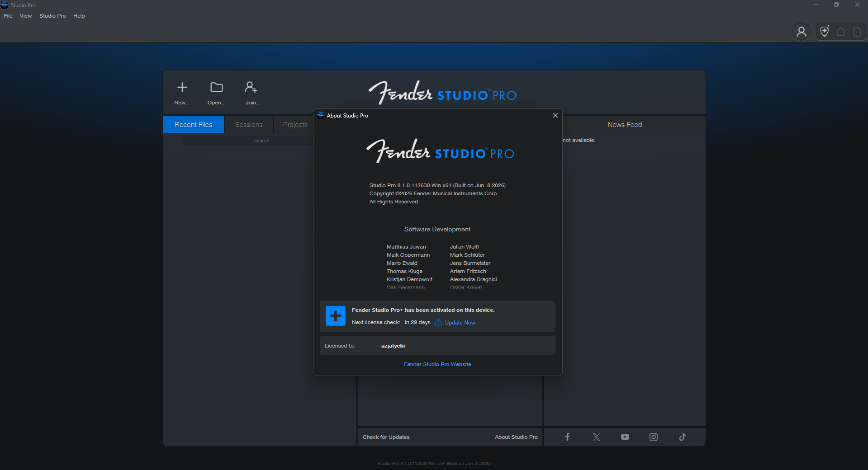Open the YouTube social icon
868x470 pixels.
coord(625,437)
